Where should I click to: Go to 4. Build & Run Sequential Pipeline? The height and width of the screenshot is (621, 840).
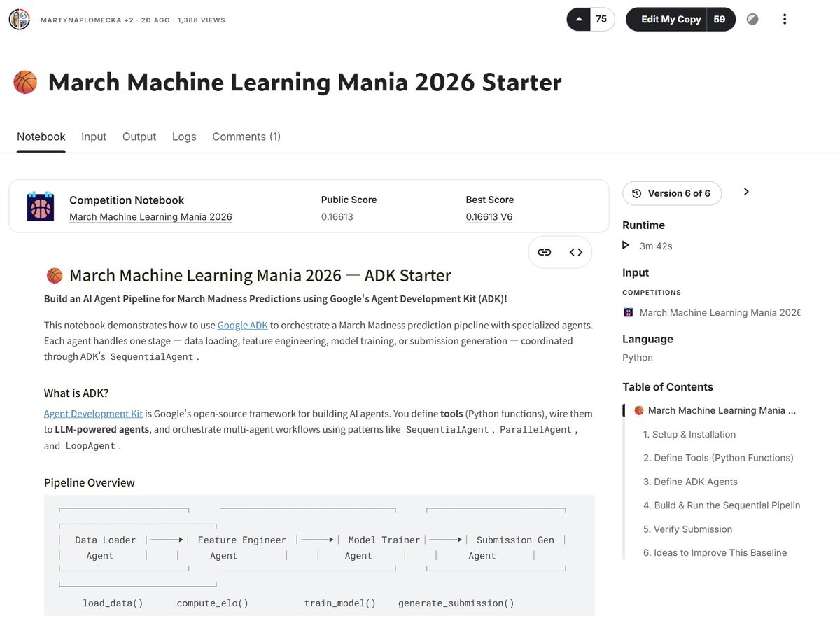pyautogui.click(x=722, y=505)
